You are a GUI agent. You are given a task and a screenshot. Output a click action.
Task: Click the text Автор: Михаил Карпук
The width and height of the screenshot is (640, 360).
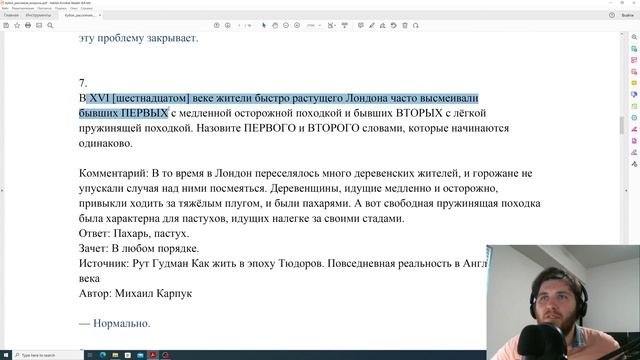tap(136, 293)
